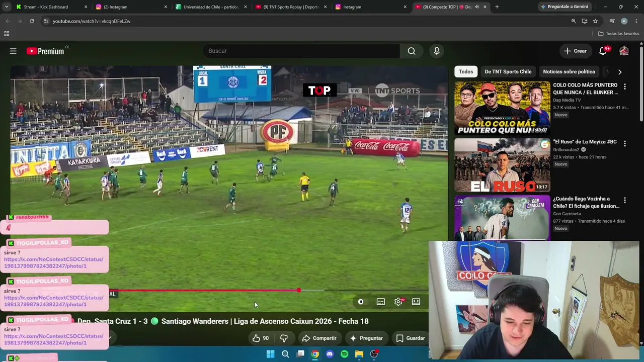Open options for Cuándo llega Vozinha video
The height and width of the screenshot is (362, 644).
click(624, 201)
